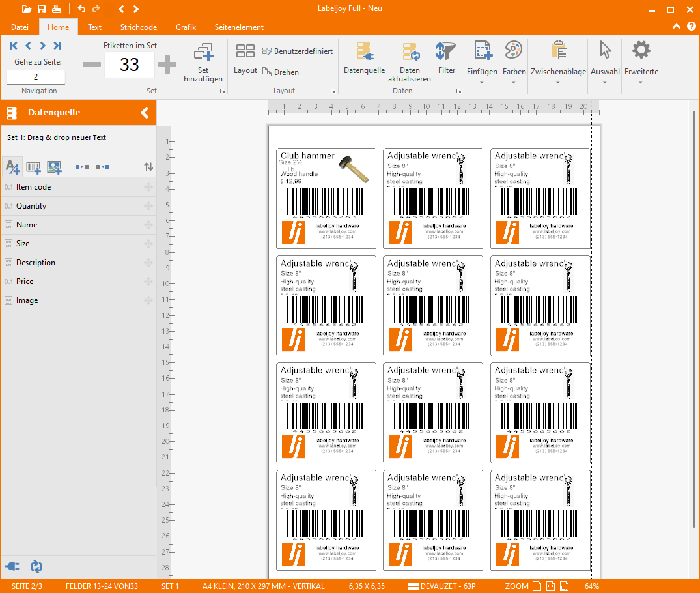This screenshot has width=700, height=593.
Task: Click the 64% zoom value in status bar
Action: [x=591, y=586]
